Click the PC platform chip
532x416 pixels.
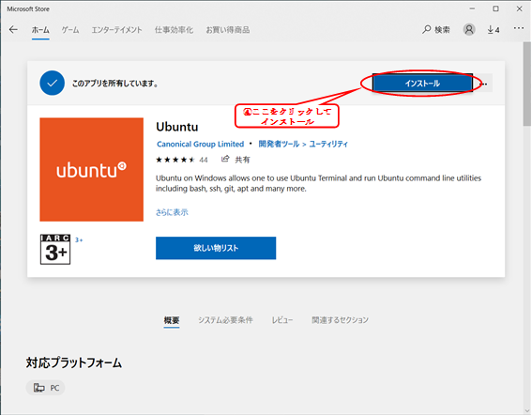[x=45, y=388]
